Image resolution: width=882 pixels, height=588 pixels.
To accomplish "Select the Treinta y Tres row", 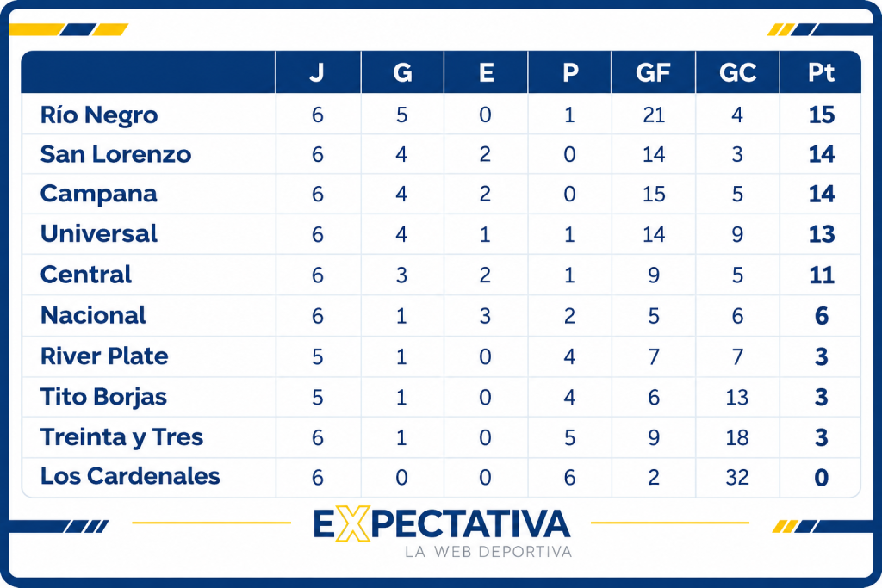I will point(441,436).
